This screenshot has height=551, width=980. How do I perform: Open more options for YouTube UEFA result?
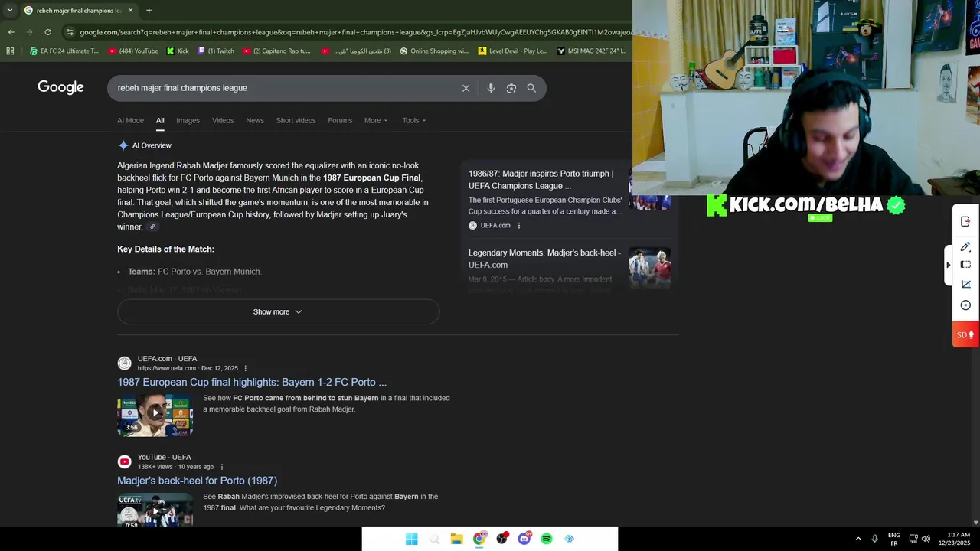coord(222,467)
